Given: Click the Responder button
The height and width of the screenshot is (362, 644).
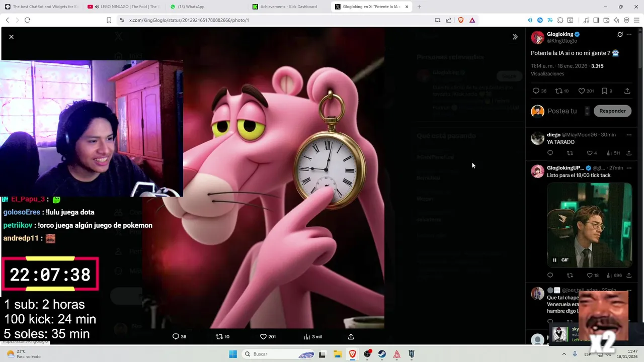Looking at the screenshot, I should click(x=612, y=111).
